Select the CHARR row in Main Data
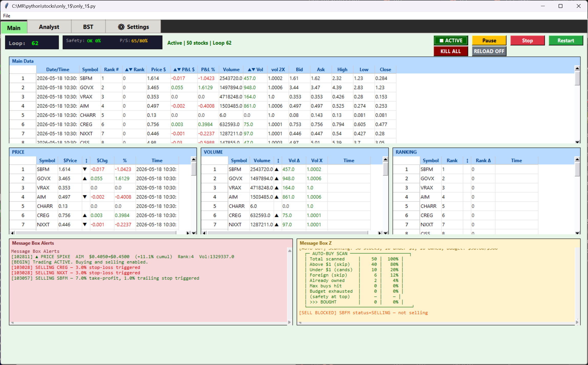The image size is (588, 365). click(203, 115)
